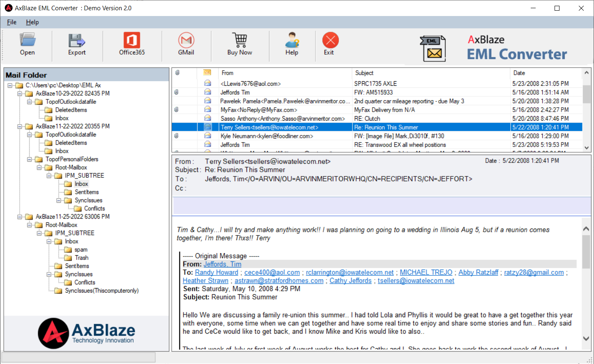Click the MICHAEL TREJO link
594x364 pixels.
pos(426,272)
